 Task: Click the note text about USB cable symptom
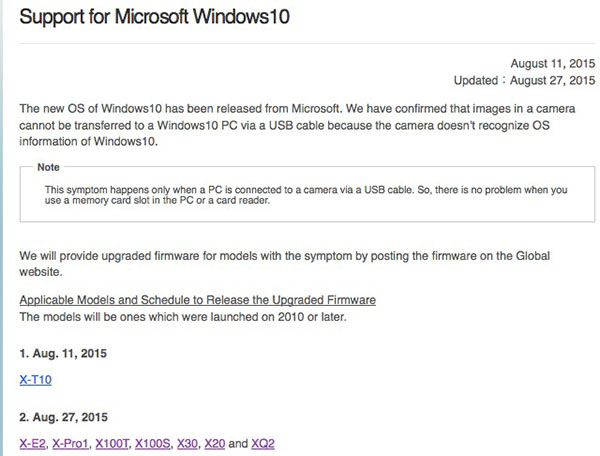point(306,195)
